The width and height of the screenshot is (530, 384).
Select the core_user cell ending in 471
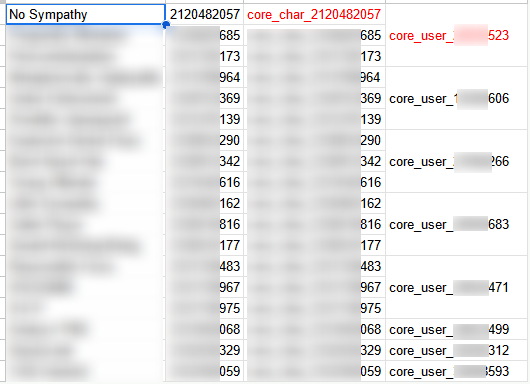click(x=456, y=287)
